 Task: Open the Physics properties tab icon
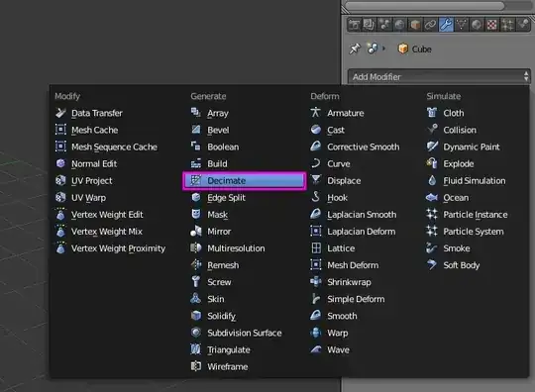tap(523, 25)
